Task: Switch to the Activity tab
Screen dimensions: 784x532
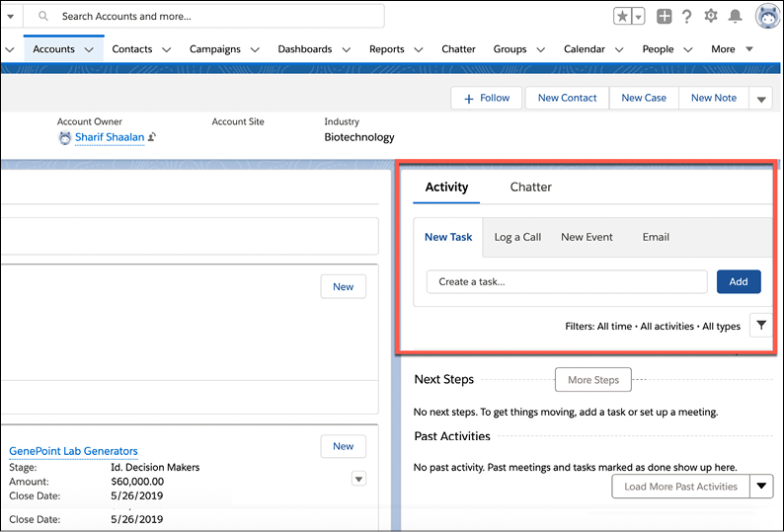Action: coord(446,187)
